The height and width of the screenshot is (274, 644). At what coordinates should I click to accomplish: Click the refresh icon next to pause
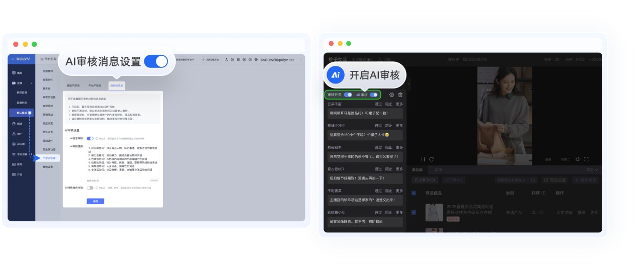click(x=431, y=159)
